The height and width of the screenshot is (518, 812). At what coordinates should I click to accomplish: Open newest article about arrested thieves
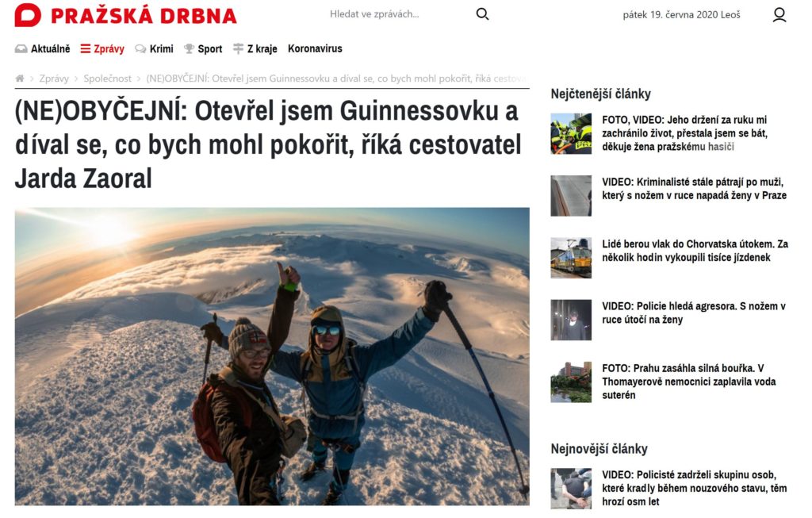(694, 488)
